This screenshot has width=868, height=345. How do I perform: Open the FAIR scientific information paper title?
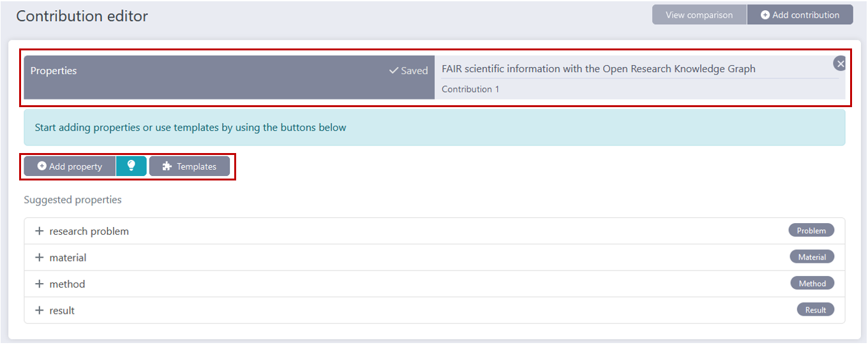point(598,69)
